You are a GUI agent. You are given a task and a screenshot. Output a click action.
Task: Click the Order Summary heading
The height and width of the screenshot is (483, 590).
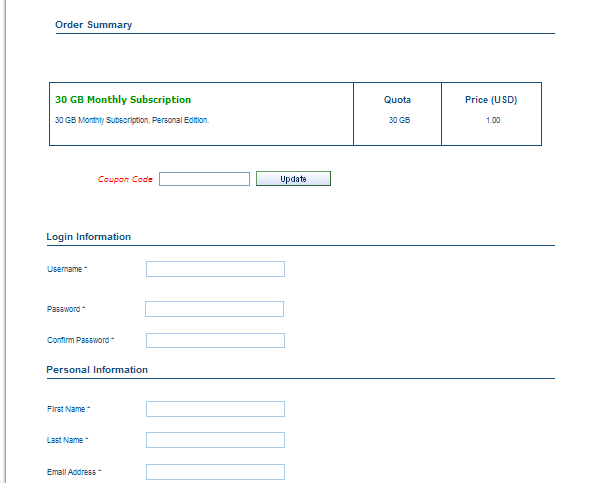[x=93, y=25]
